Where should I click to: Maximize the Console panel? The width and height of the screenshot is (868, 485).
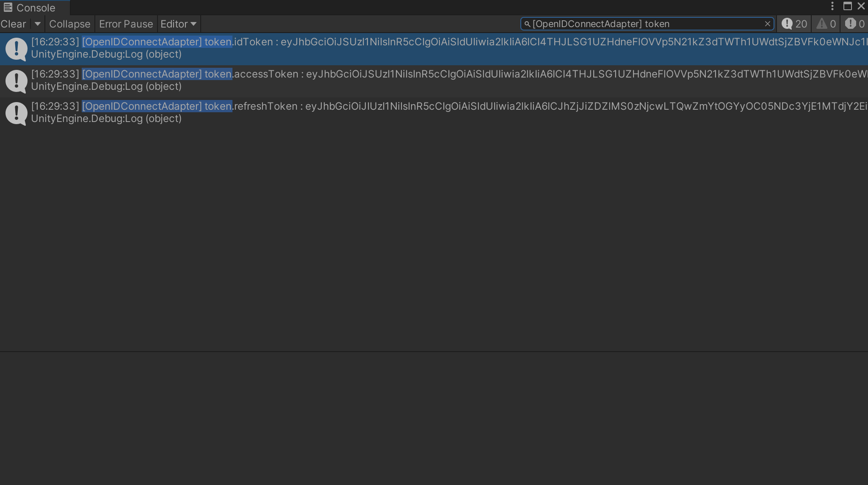847,6
